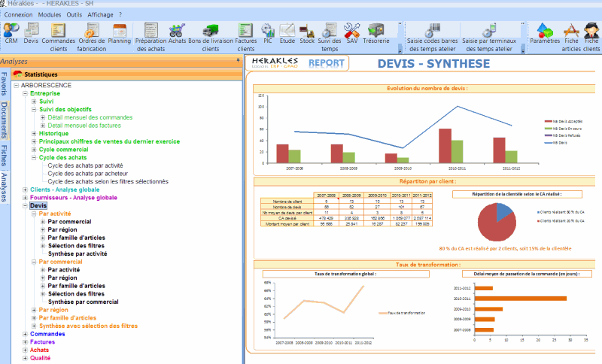The image size is (602, 364).
Task: Expand the Suivi tree node
Action: click(34, 102)
